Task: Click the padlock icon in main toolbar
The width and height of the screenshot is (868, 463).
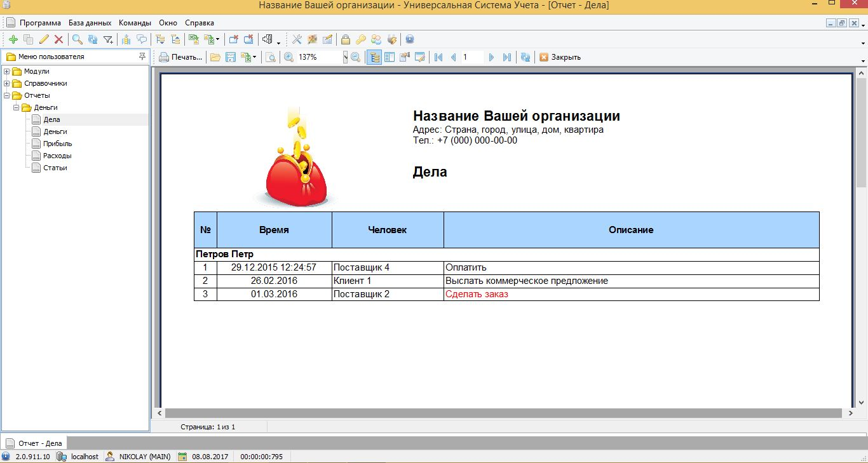Action: click(345, 39)
